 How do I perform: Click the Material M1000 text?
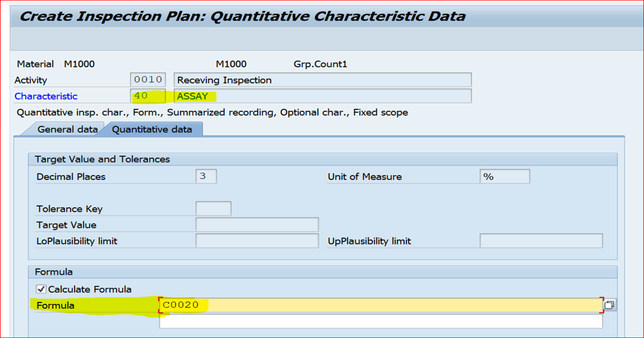coord(56,64)
